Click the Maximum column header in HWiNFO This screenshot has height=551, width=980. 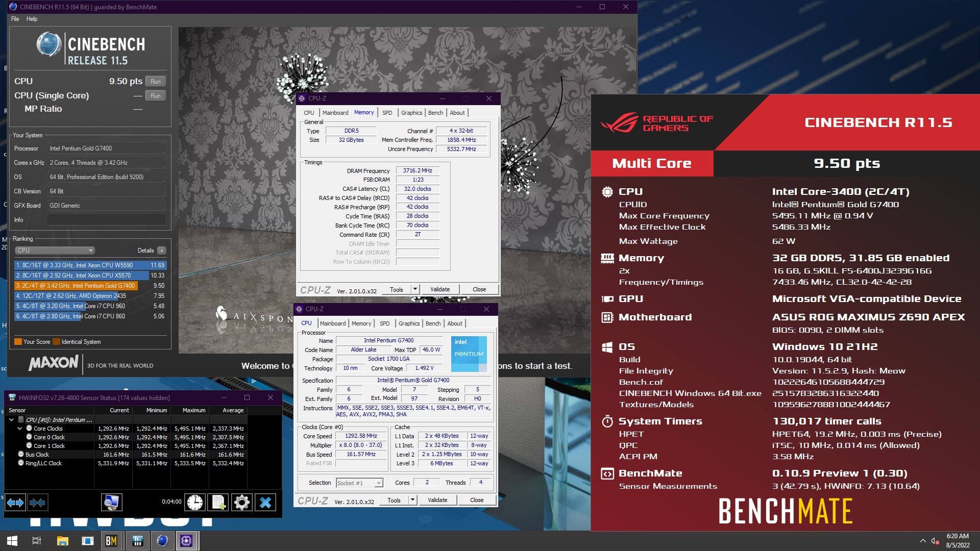tap(189, 410)
